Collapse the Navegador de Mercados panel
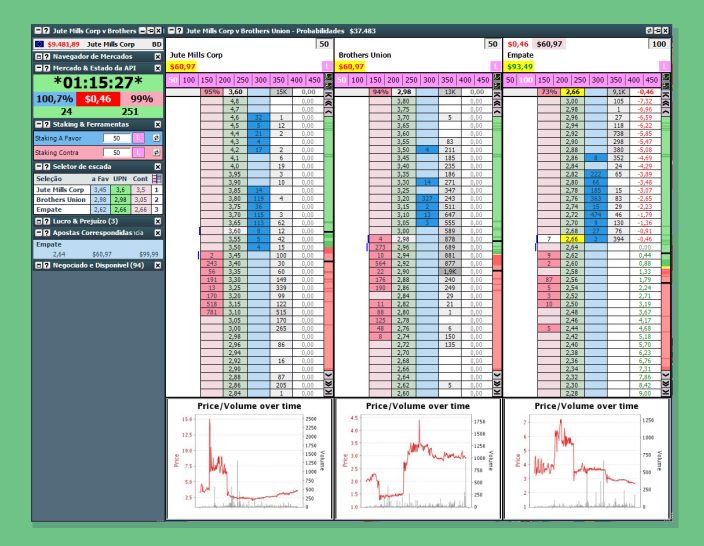This screenshot has height=546, width=704. 39,57
